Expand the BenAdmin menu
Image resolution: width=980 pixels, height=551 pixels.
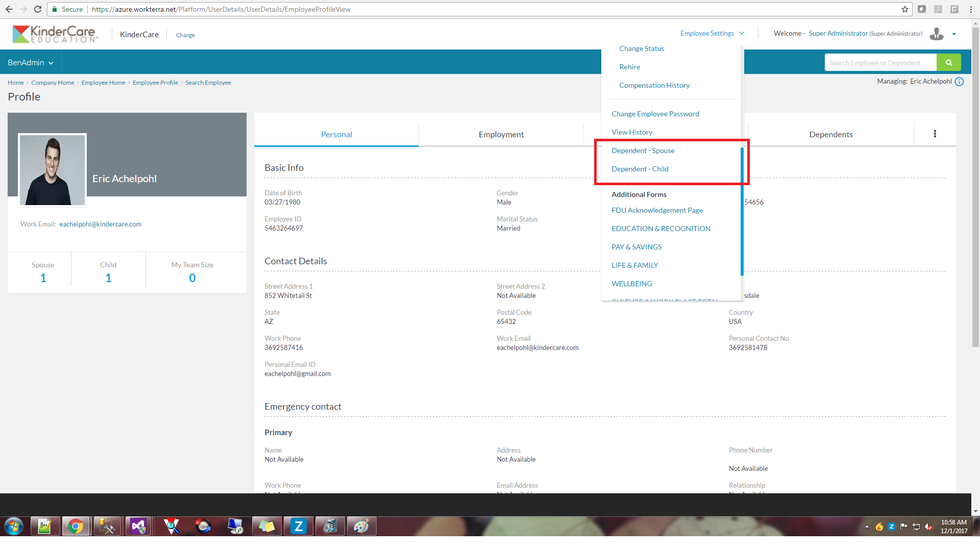click(31, 63)
